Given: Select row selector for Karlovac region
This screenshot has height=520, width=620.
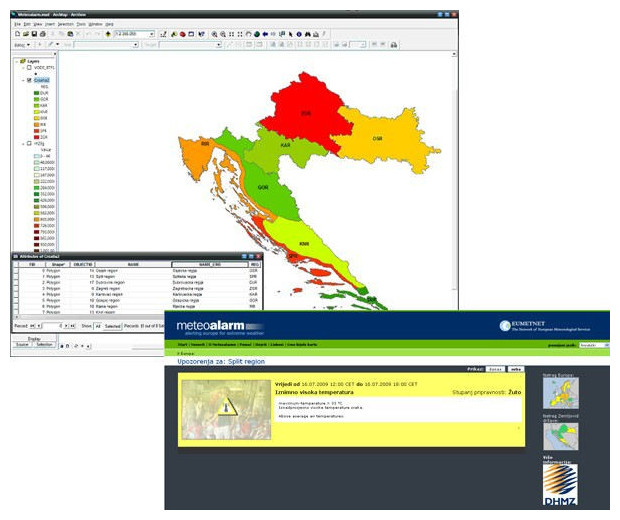Looking at the screenshot, I should (x=16, y=295).
